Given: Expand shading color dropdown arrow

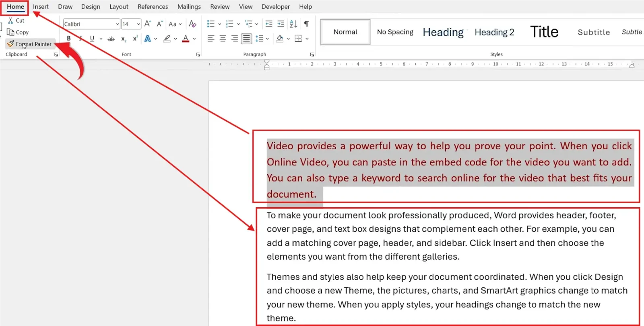Looking at the screenshot, I should point(288,39).
